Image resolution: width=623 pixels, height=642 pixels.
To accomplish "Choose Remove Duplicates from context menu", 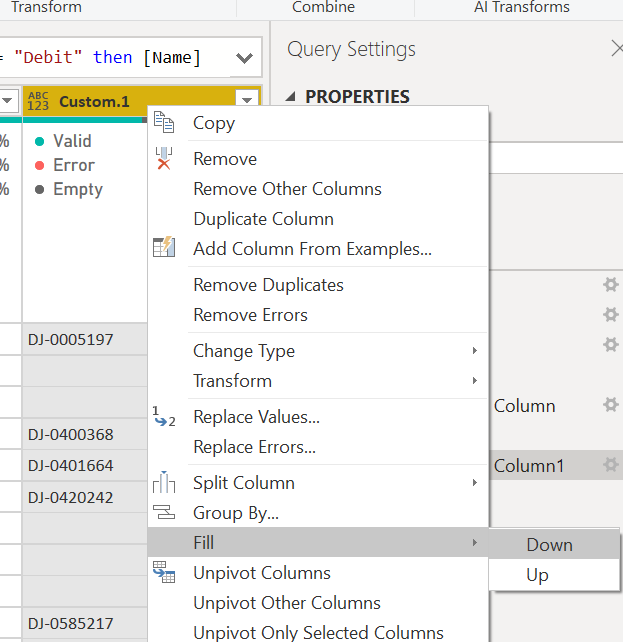I will click(x=268, y=285).
